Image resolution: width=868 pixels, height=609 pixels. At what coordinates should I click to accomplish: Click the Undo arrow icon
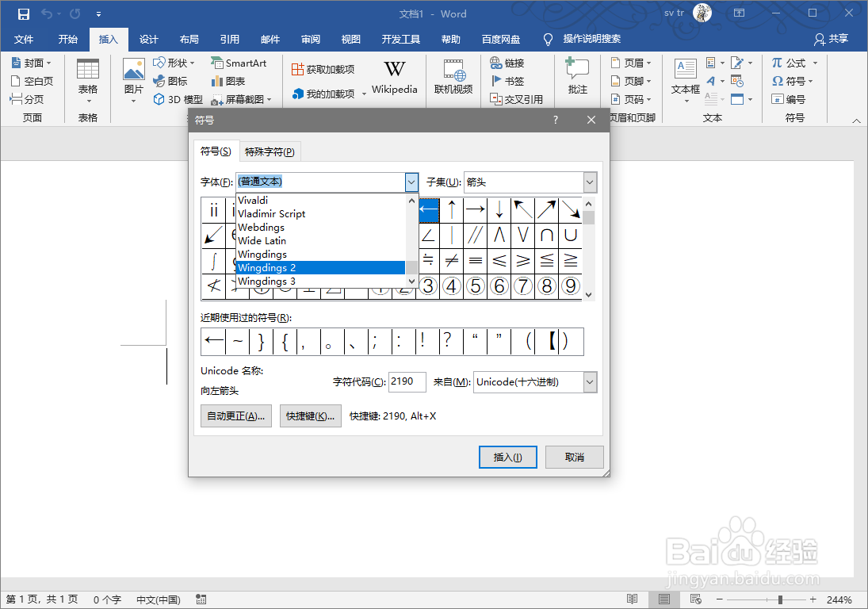(47, 13)
